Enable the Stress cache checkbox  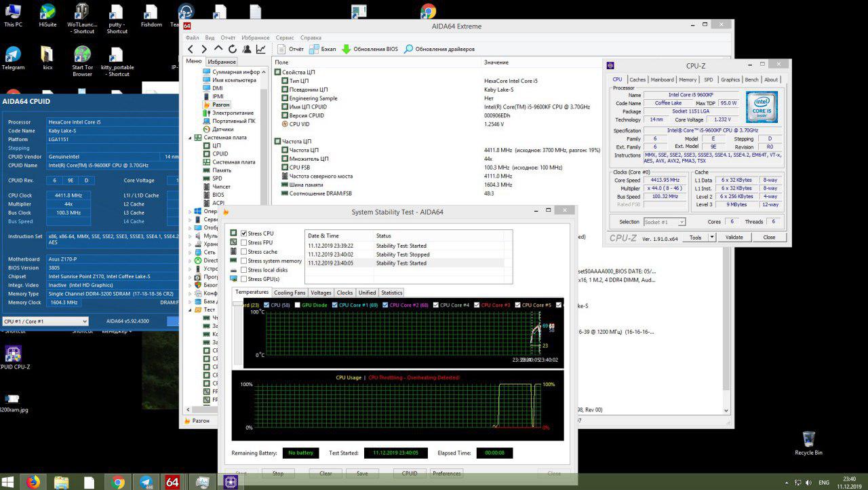[244, 252]
